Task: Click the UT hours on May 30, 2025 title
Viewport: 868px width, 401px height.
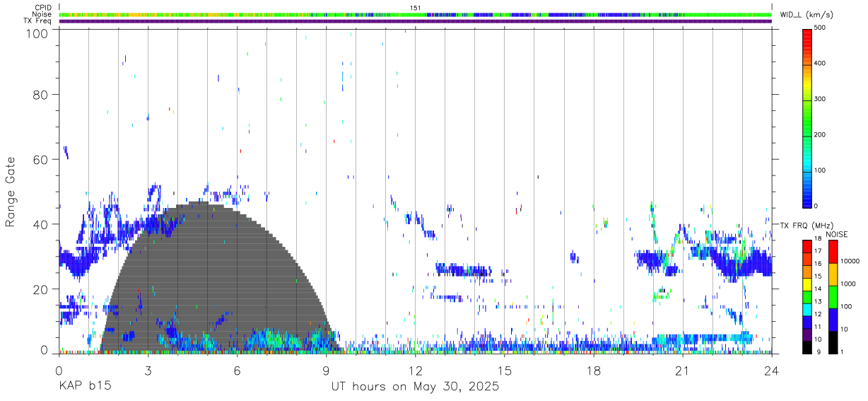Action: point(415,387)
